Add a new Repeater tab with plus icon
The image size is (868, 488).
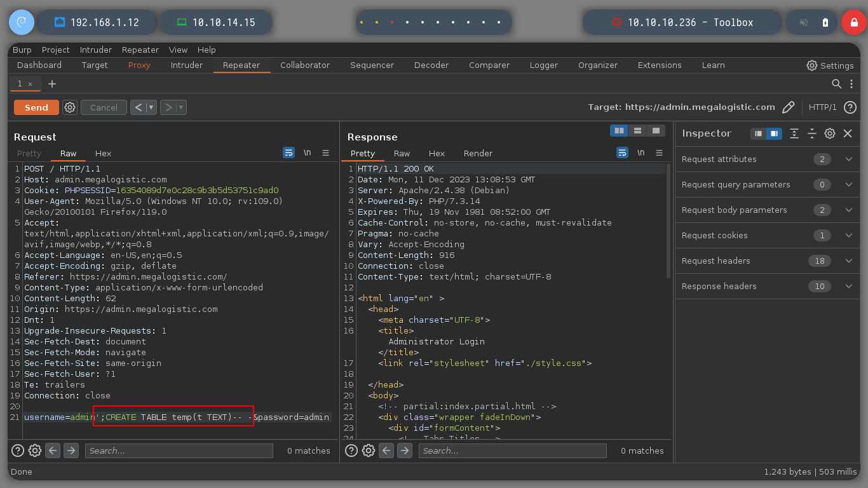tap(52, 84)
